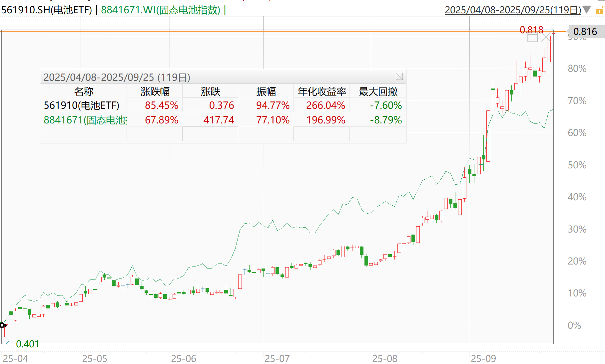Click the popup title bar date text
The image size is (605, 364).
pyautogui.click(x=117, y=77)
